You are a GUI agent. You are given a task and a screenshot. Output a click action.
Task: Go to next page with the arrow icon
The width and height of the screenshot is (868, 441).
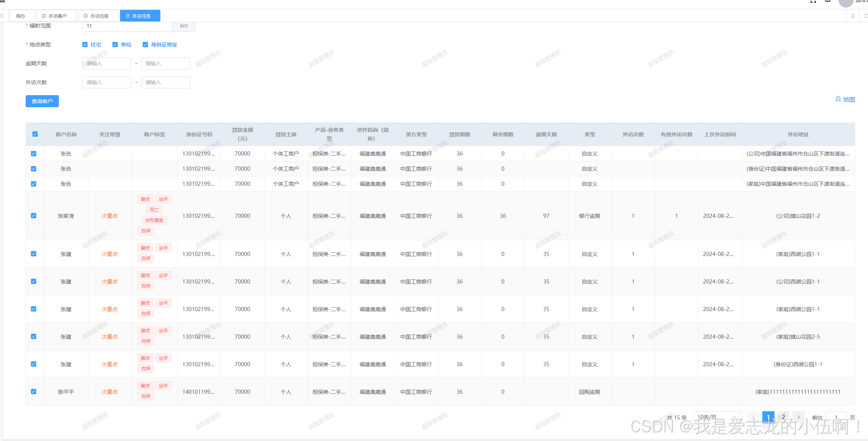[798, 417]
